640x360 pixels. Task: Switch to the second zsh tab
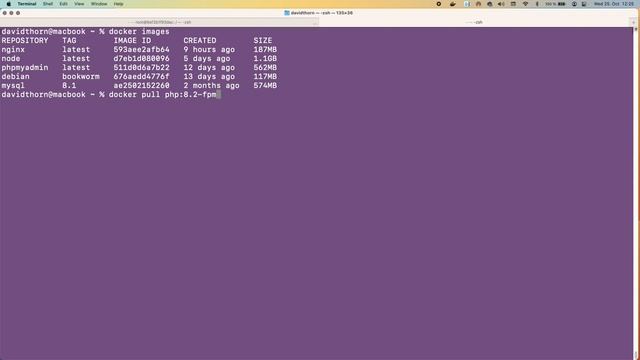tap(475, 22)
